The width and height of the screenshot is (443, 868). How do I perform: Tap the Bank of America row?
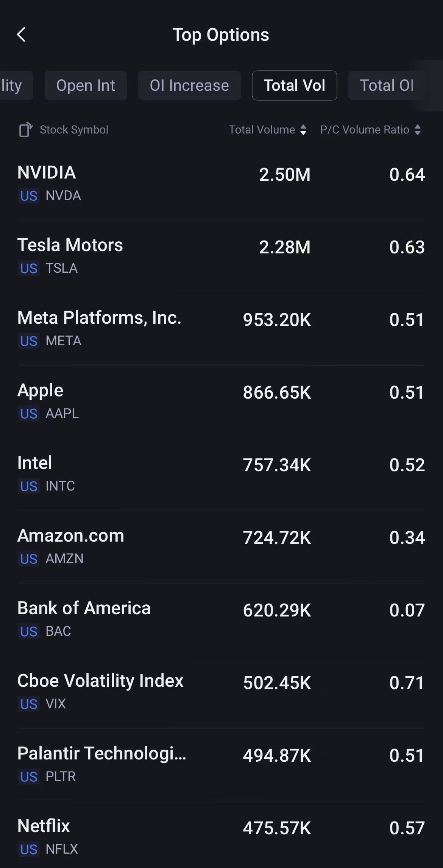pos(221,619)
